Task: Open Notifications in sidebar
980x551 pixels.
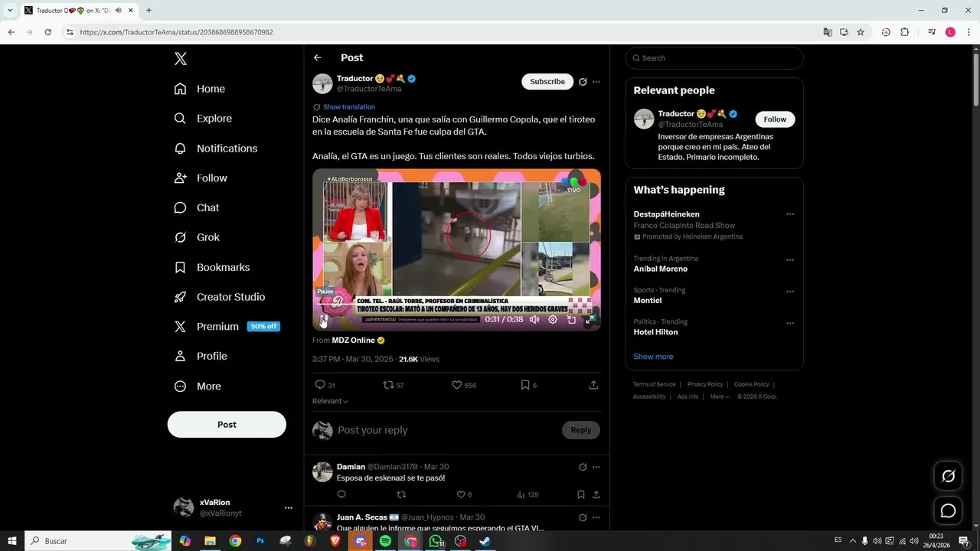Action: pos(215,148)
